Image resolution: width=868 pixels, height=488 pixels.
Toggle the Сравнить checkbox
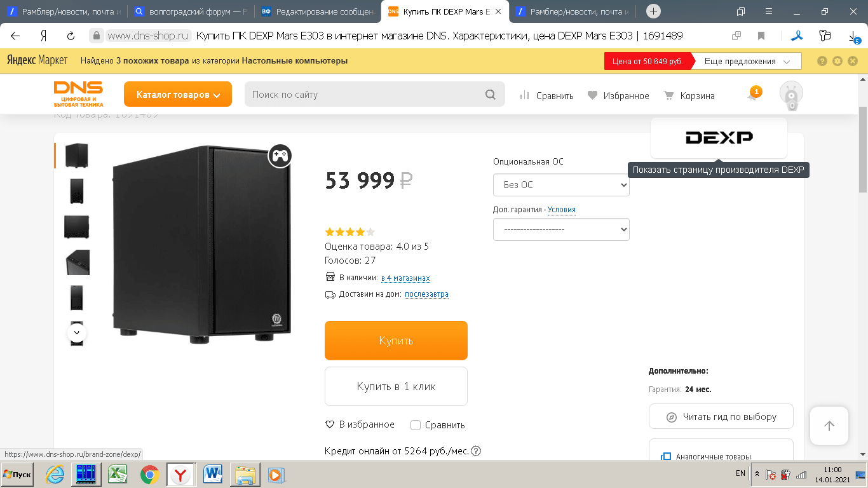[416, 425]
